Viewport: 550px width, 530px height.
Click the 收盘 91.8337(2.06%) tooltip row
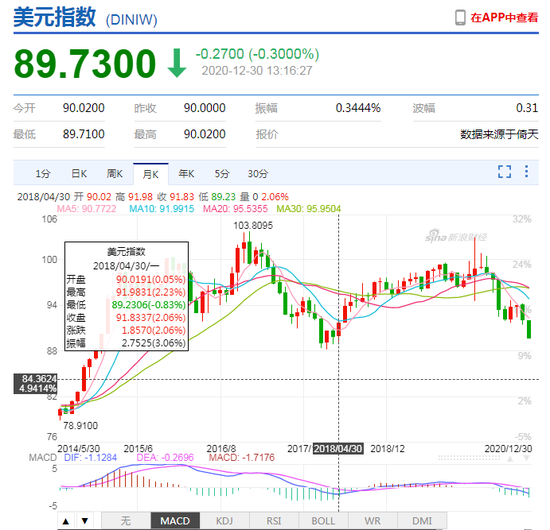[126, 317]
